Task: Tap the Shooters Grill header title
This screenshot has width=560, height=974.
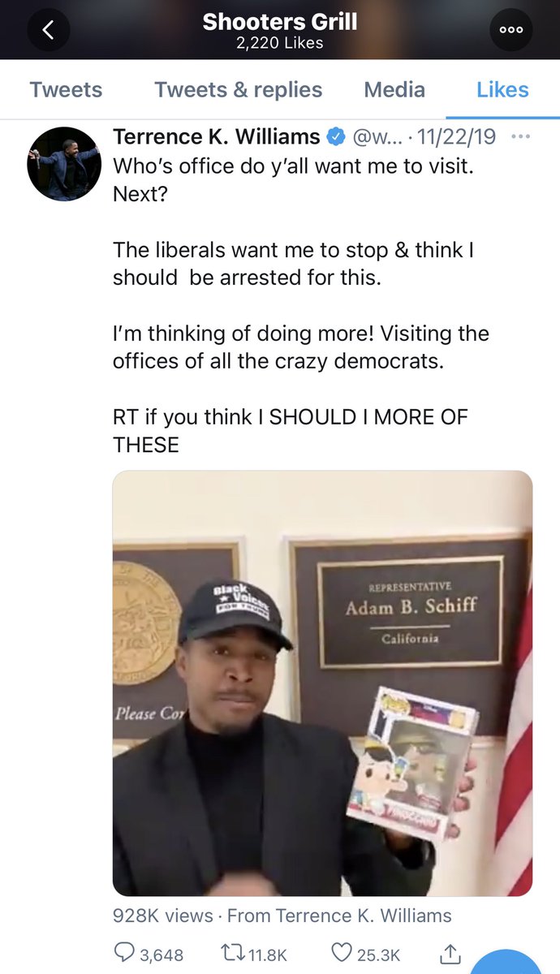Action: click(279, 22)
